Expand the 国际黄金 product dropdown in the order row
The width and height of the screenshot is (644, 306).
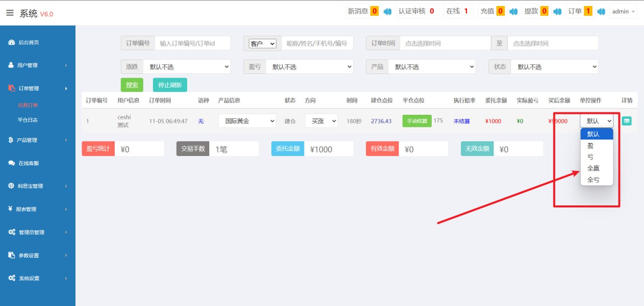pos(247,121)
